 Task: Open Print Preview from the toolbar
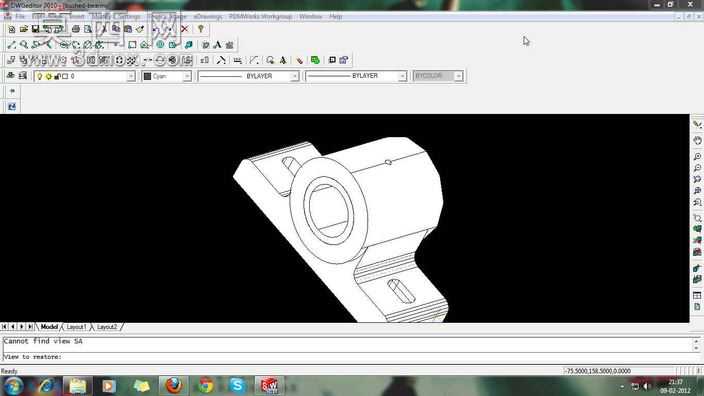[x=88, y=29]
